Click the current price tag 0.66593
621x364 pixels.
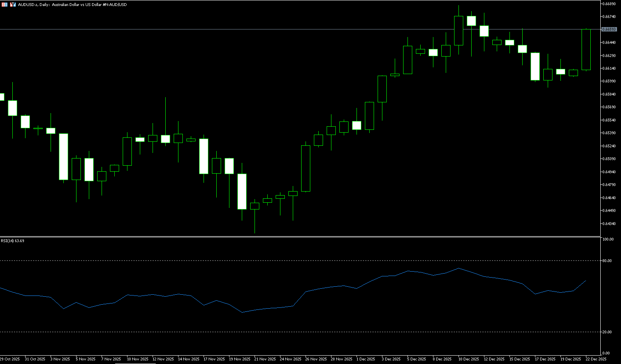point(609,29)
